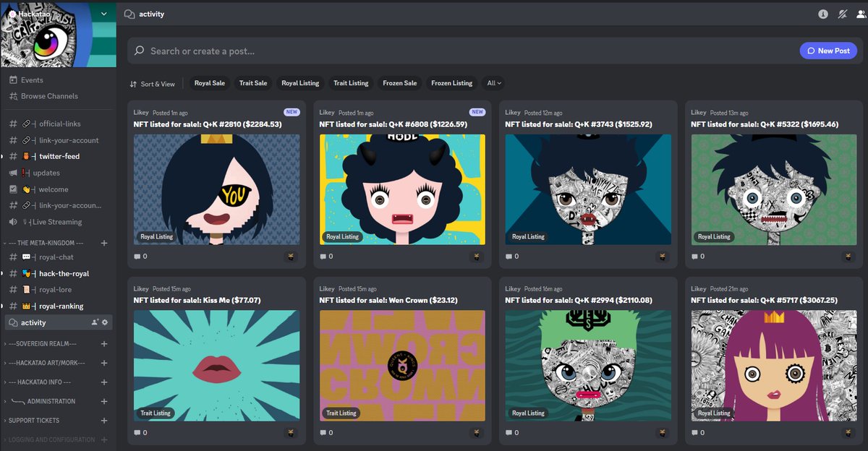The image size is (868, 451).
Task: Open post titled Q+K #5322 ($1695.46)
Action: click(765, 124)
